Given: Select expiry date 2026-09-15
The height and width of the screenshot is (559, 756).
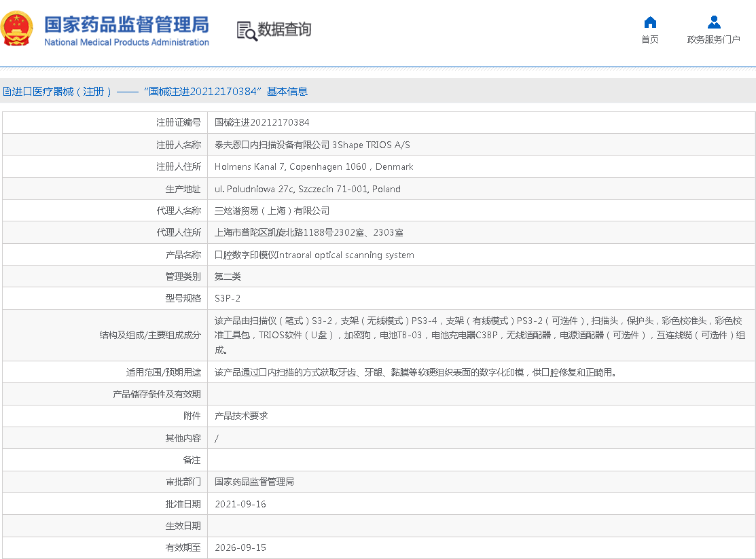Looking at the screenshot, I should (240, 547).
